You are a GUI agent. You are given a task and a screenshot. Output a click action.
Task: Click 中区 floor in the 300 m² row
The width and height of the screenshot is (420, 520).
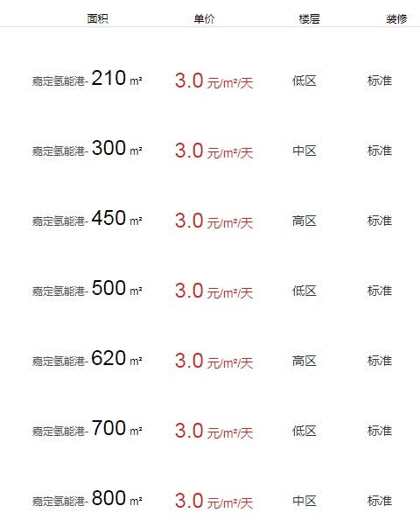(304, 151)
